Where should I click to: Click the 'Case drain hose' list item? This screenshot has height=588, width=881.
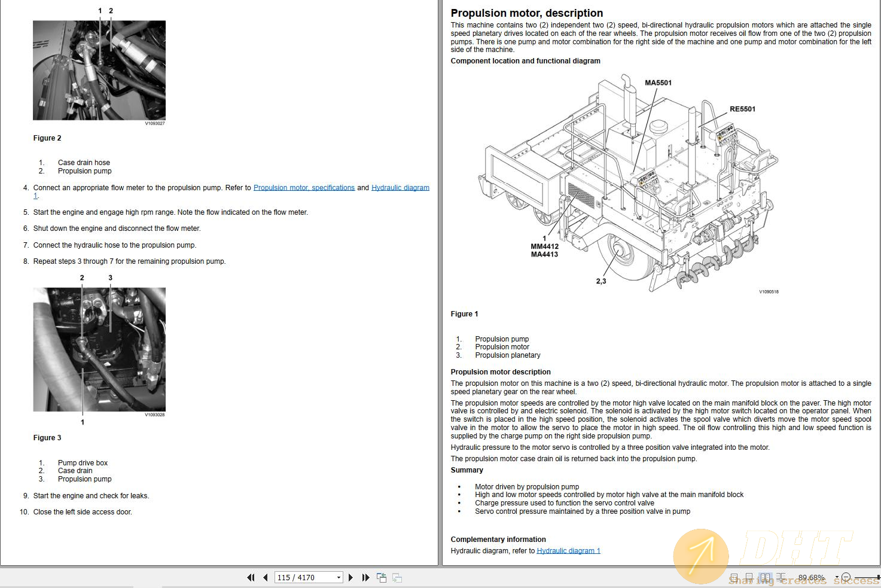coord(84,163)
